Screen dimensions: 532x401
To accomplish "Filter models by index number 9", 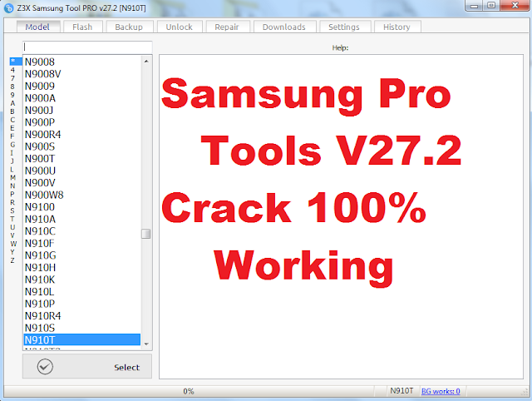I will pyautogui.click(x=12, y=95).
